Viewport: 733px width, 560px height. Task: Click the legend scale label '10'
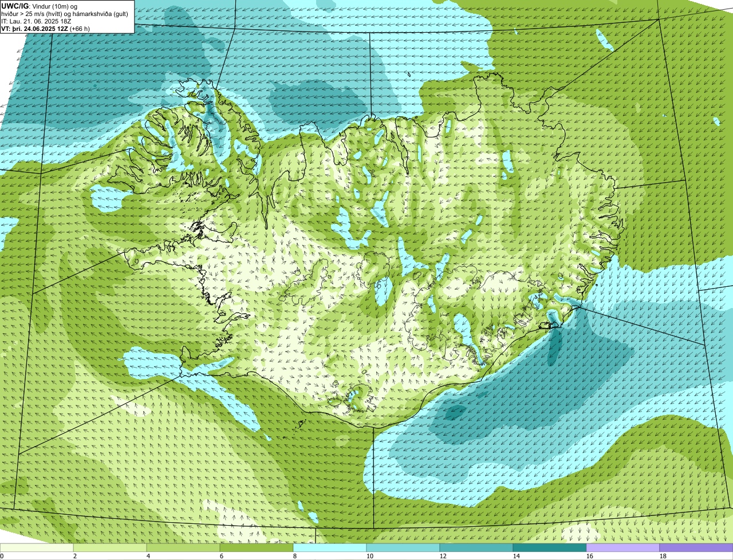(x=370, y=556)
